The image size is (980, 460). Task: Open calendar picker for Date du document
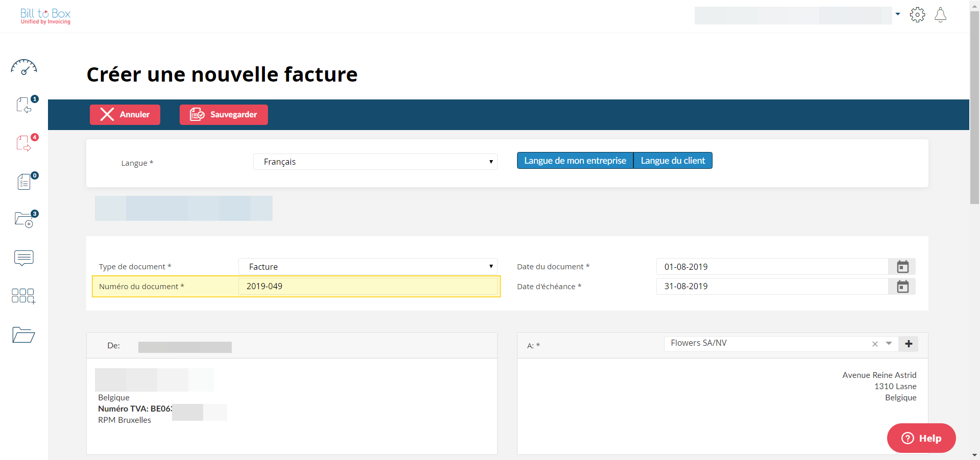pyautogui.click(x=902, y=267)
